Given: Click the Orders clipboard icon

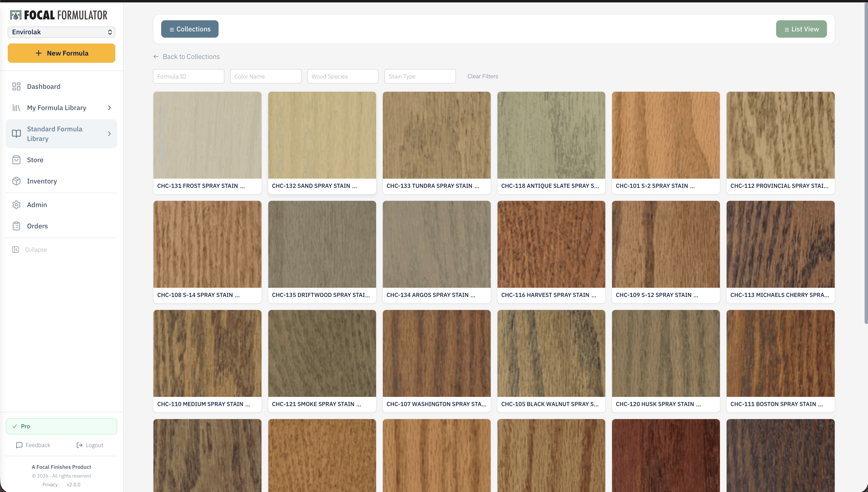Looking at the screenshot, I should pos(16,226).
